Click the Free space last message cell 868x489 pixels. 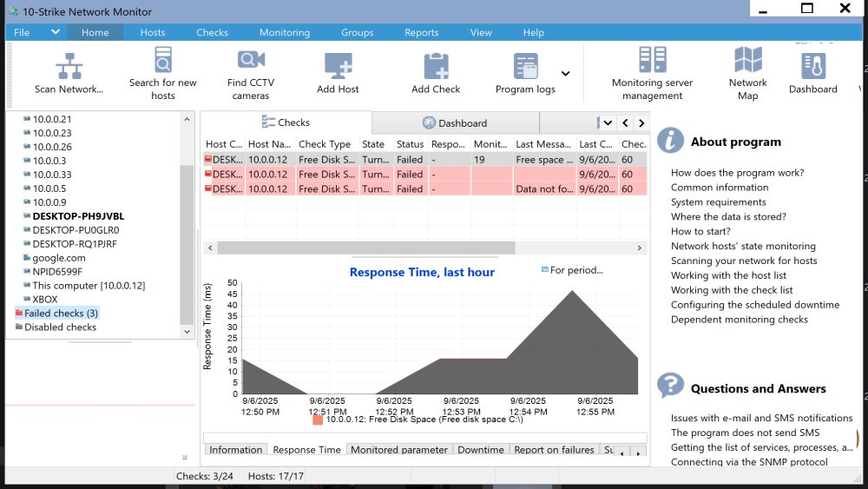click(544, 160)
